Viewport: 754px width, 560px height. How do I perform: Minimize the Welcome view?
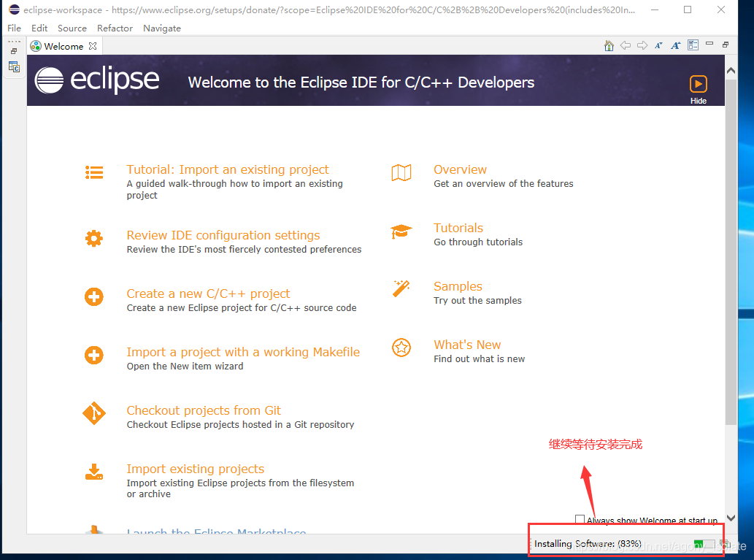point(709,44)
